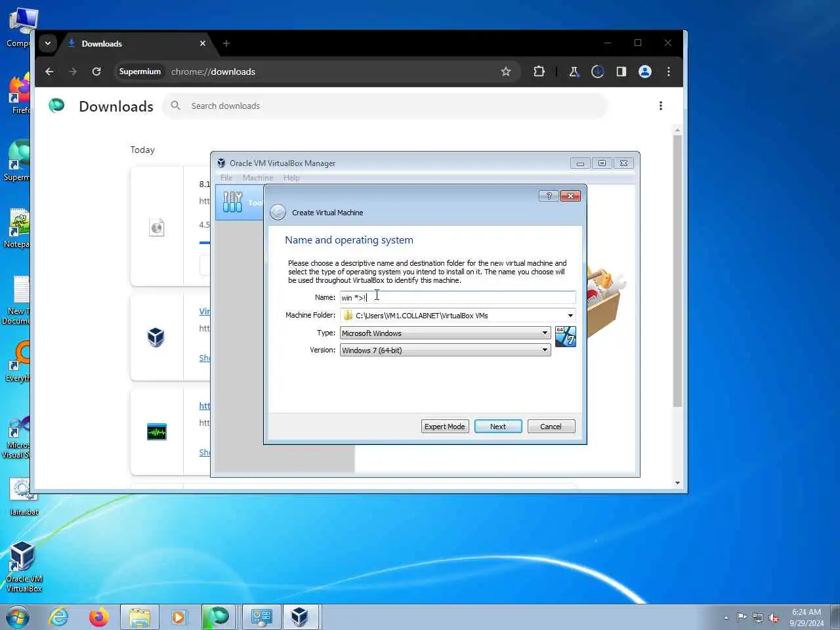Image resolution: width=840 pixels, height=630 pixels.
Task: Toggle the browser side panel icon
Action: [x=621, y=72]
